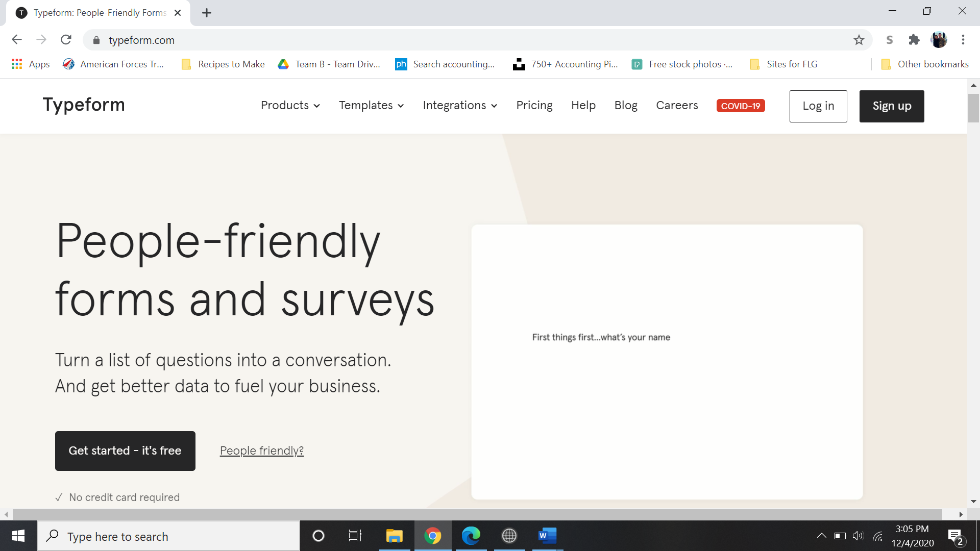Screen dimensions: 980x551
Task: Follow the People friendly? link
Action: (261, 450)
